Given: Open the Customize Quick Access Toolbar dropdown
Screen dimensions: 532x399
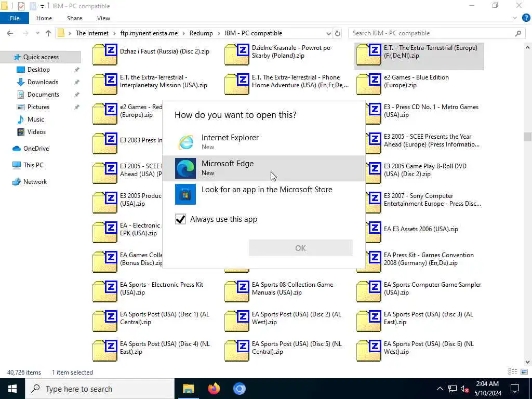Looking at the screenshot, I should [x=42, y=6].
